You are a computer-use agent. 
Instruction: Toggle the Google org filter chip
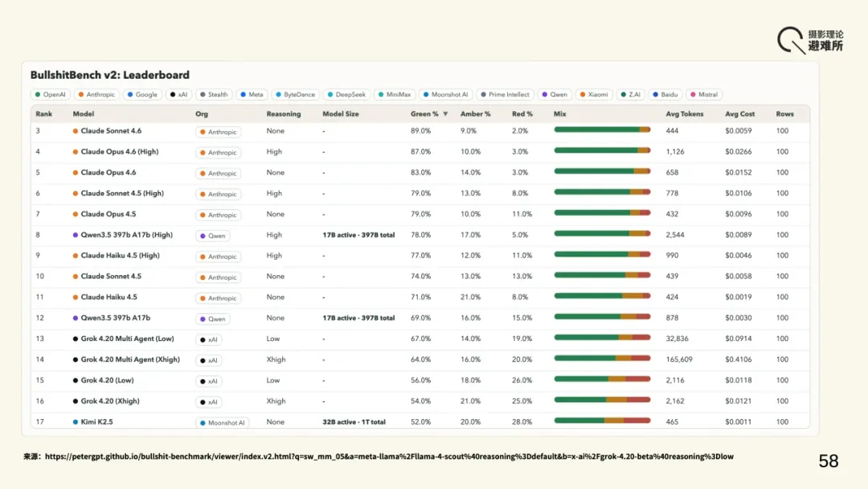coord(142,95)
